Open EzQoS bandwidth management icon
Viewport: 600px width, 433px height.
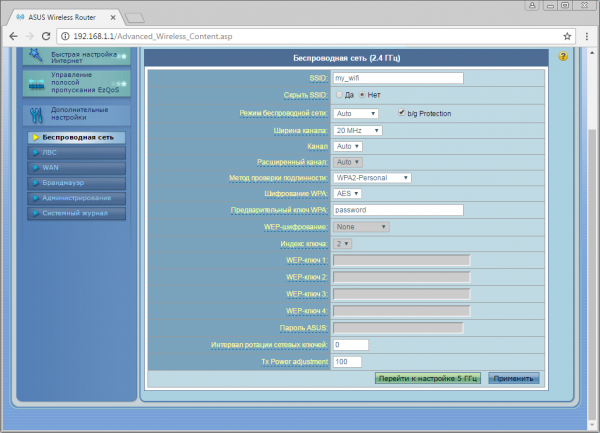click(x=36, y=85)
